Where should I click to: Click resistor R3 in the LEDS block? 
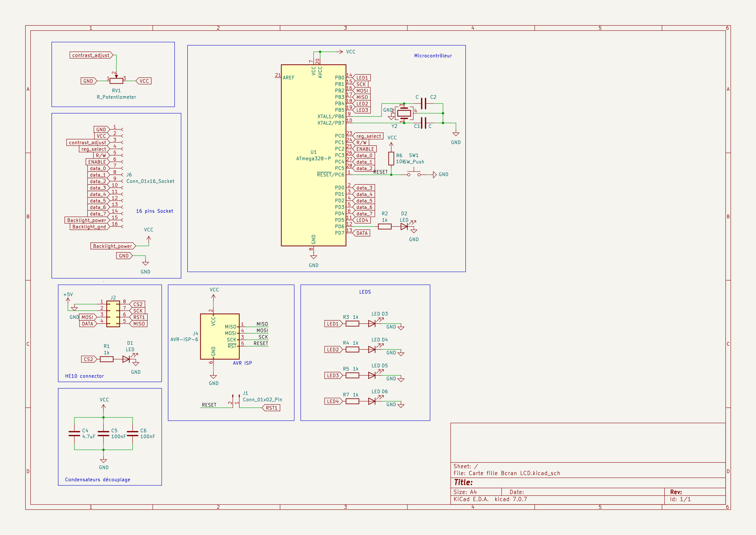click(x=352, y=324)
